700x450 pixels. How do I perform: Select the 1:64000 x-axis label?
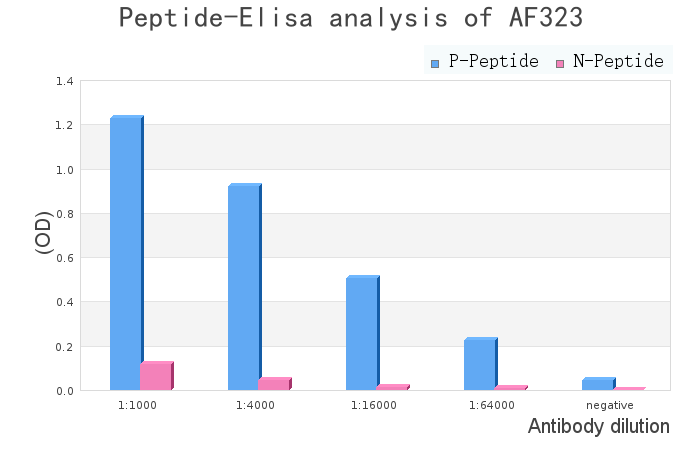pos(491,405)
